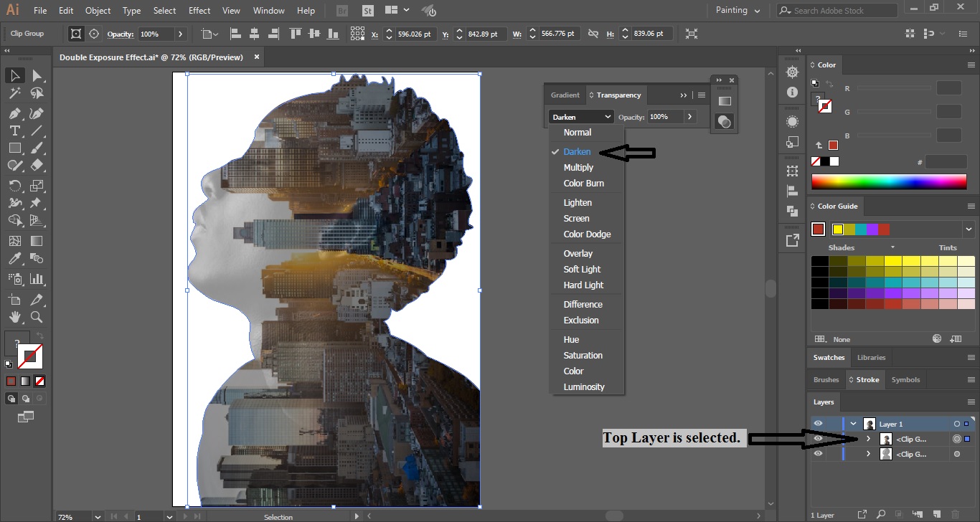Click the Search Adobe Stock field
The height and width of the screenshot is (522, 980).
point(836,10)
